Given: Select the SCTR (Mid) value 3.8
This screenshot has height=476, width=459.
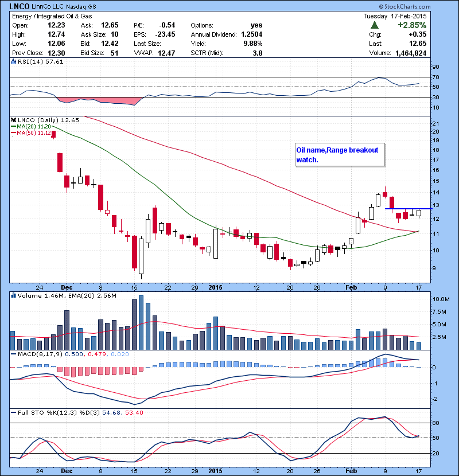Looking at the screenshot, I should [258, 53].
